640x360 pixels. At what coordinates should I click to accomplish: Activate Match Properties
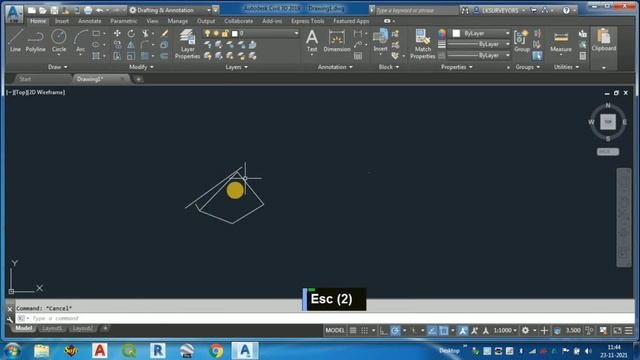pos(423,44)
